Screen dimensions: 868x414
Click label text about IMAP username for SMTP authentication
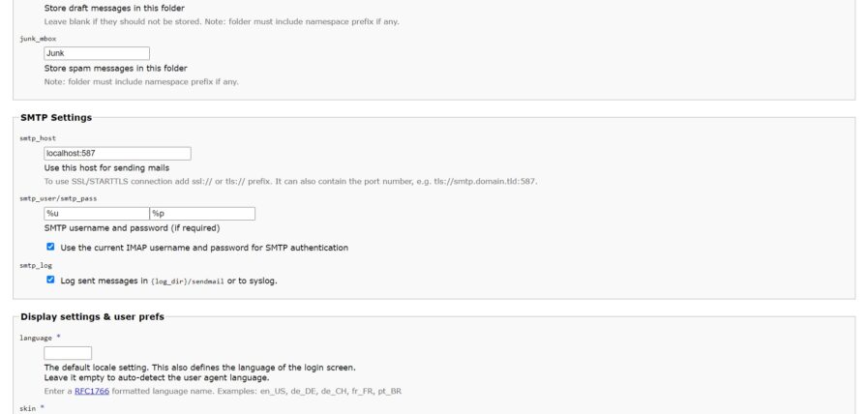click(x=204, y=248)
